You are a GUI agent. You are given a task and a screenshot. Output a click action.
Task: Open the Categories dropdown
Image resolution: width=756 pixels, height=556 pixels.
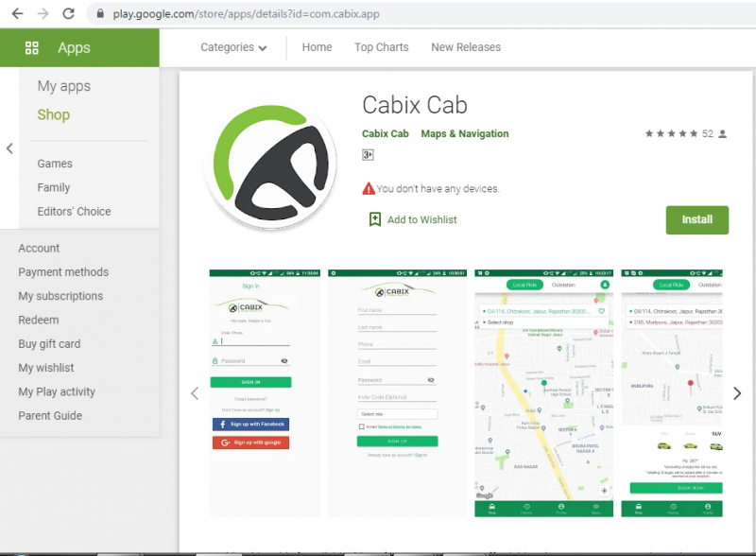click(x=233, y=47)
